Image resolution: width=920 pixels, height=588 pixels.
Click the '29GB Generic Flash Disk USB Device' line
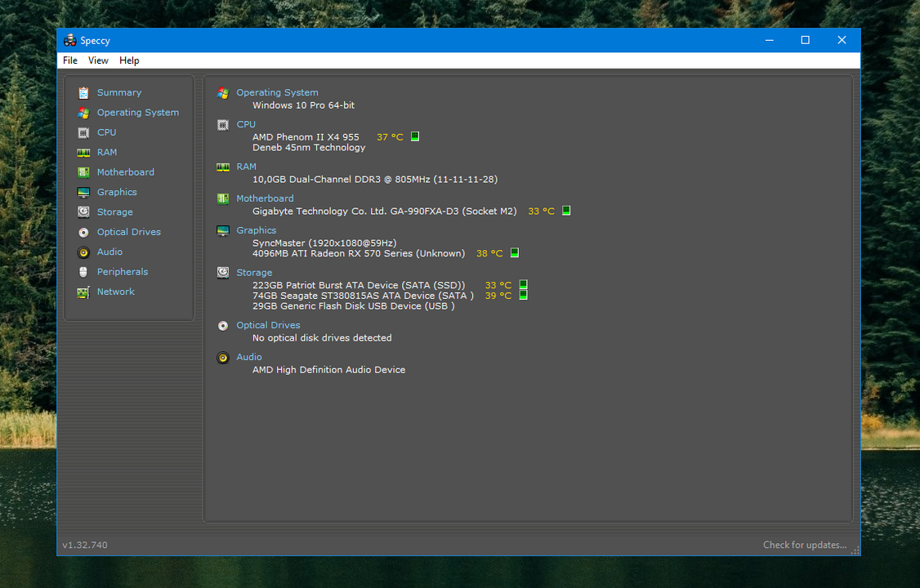tap(353, 306)
